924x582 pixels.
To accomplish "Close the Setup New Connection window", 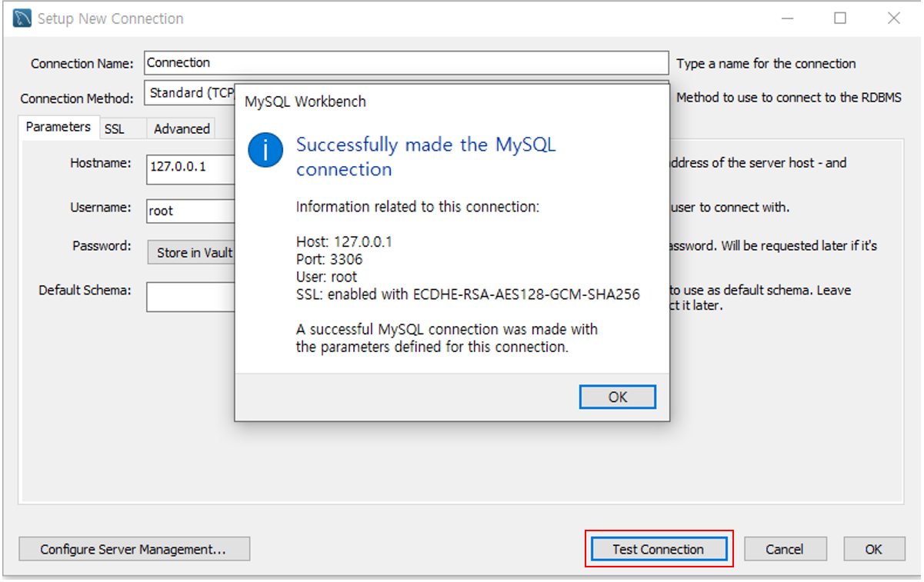I will click(892, 18).
